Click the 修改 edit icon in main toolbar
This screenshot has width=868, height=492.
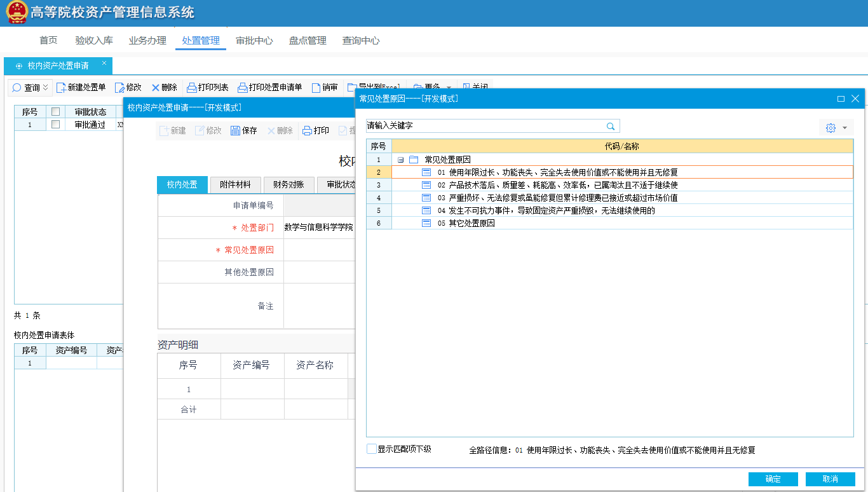(x=119, y=88)
